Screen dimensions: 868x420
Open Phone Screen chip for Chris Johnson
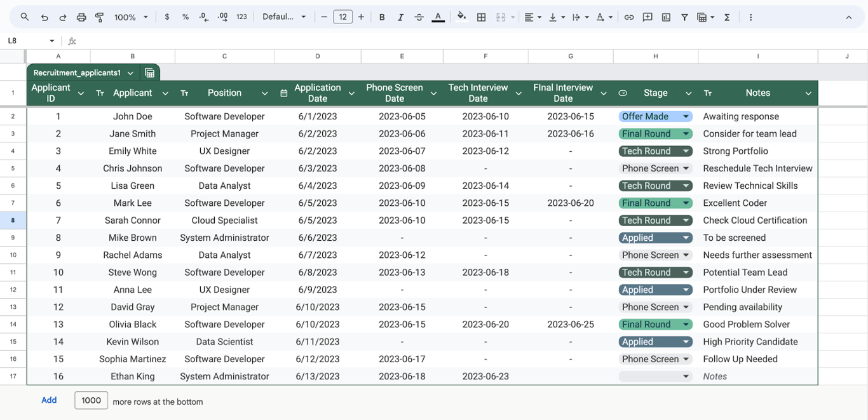[655, 168]
